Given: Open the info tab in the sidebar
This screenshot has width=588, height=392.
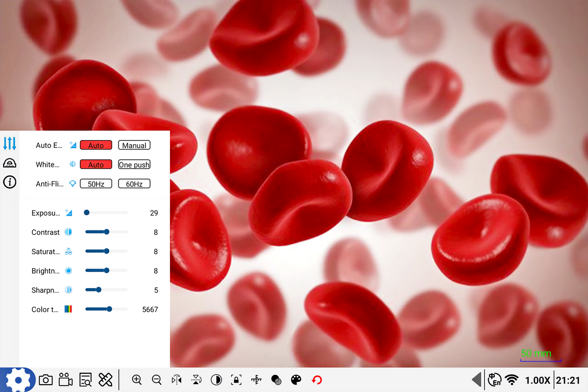Looking at the screenshot, I should 10,182.
